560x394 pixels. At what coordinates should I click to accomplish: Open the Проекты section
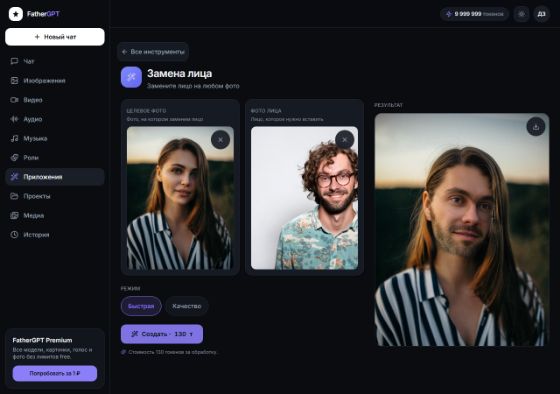[55, 196]
